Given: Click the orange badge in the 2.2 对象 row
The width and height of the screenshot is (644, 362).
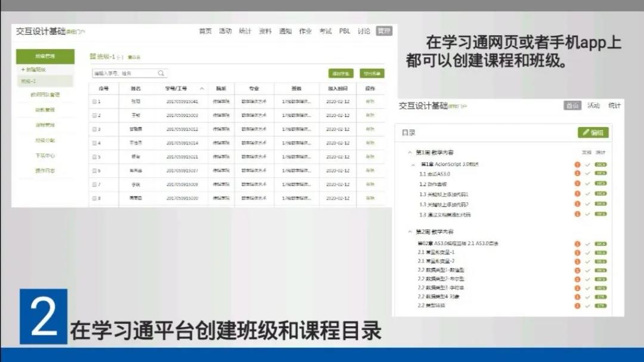Looking at the screenshot, I should pyautogui.click(x=577, y=296).
